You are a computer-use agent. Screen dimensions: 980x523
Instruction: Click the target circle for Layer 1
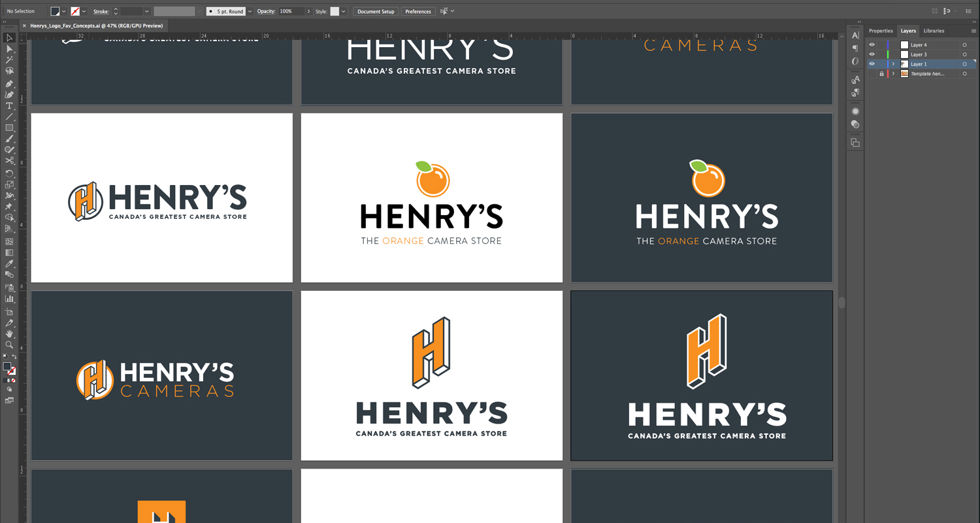click(964, 64)
